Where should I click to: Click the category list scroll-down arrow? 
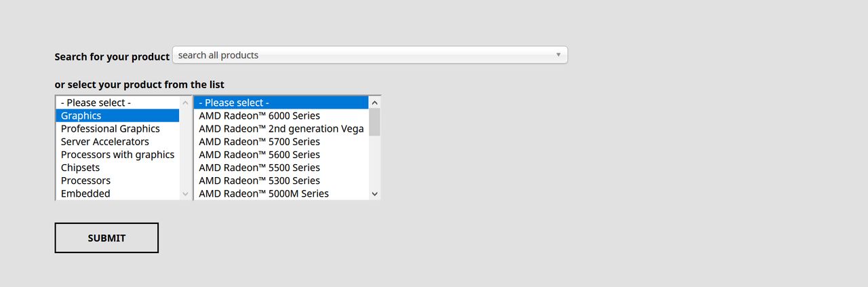click(x=186, y=194)
